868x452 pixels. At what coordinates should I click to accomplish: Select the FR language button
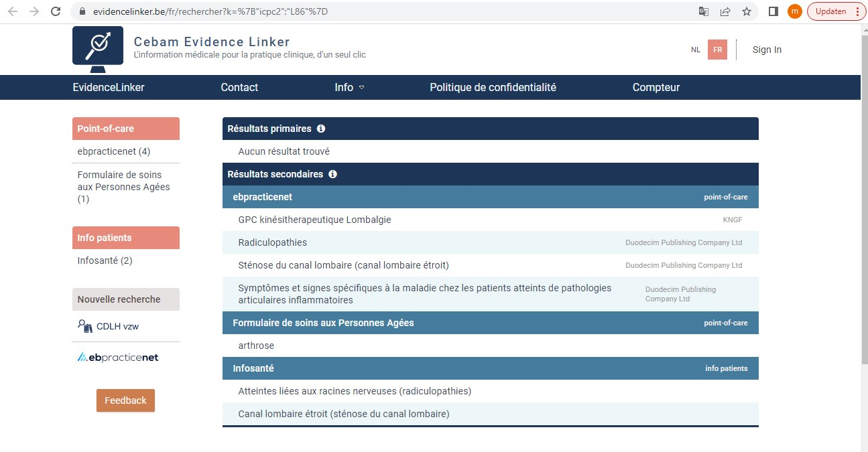[717, 50]
